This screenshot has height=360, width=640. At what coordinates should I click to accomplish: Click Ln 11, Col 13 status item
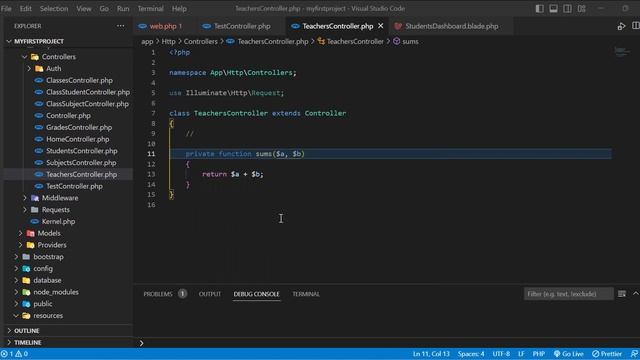pyautogui.click(x=431, y=354)
